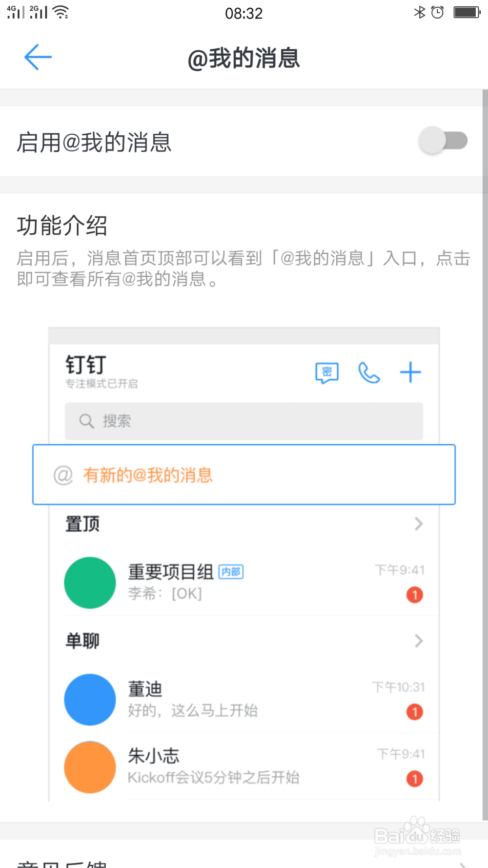Click the 内部 tag badge
The image size is (488, 868).
pos(231,572)
